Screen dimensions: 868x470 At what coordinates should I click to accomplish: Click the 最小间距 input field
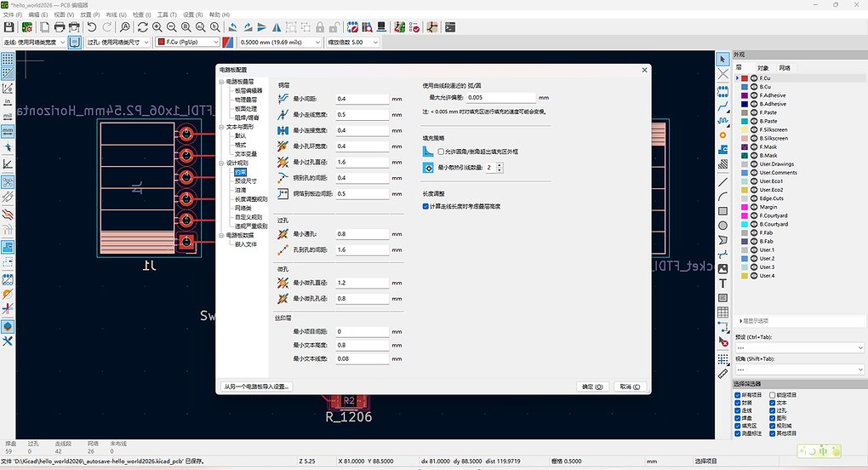click(x=362, y=99)
